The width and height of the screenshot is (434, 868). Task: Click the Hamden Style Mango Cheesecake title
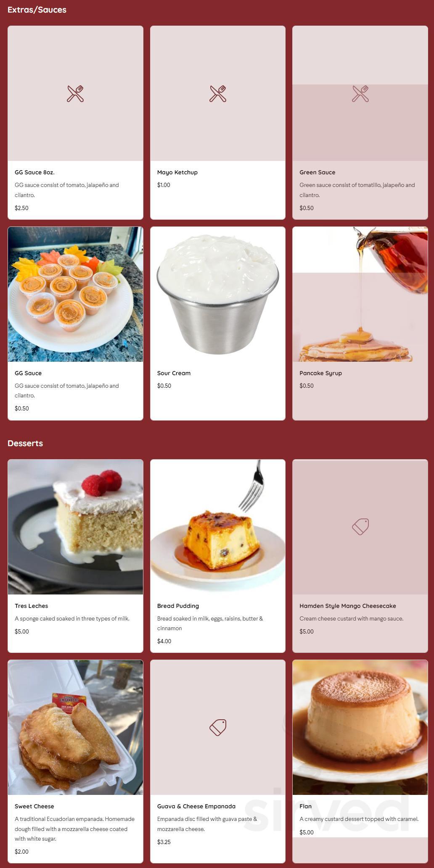tap(347, 606)
